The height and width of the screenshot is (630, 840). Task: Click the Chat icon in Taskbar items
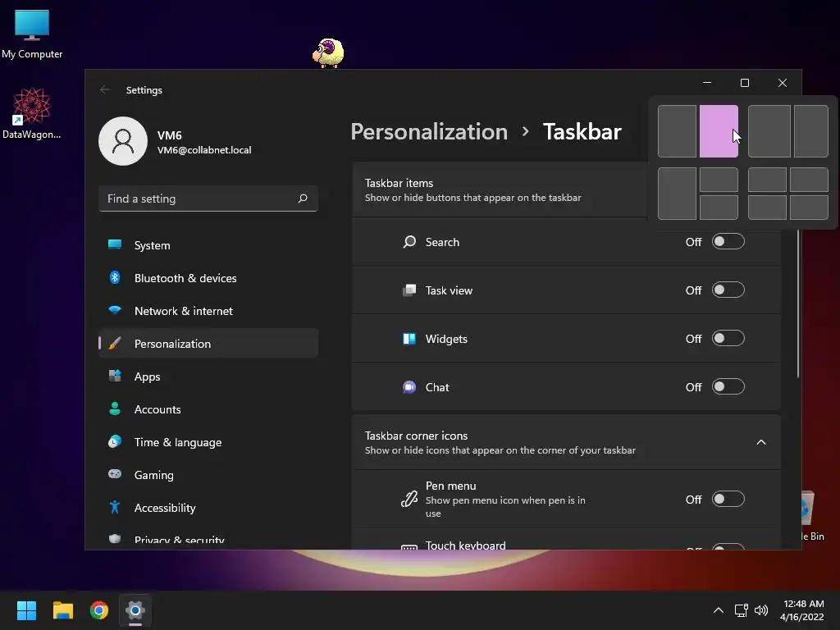pyautogui.click(x=409, y=387)
